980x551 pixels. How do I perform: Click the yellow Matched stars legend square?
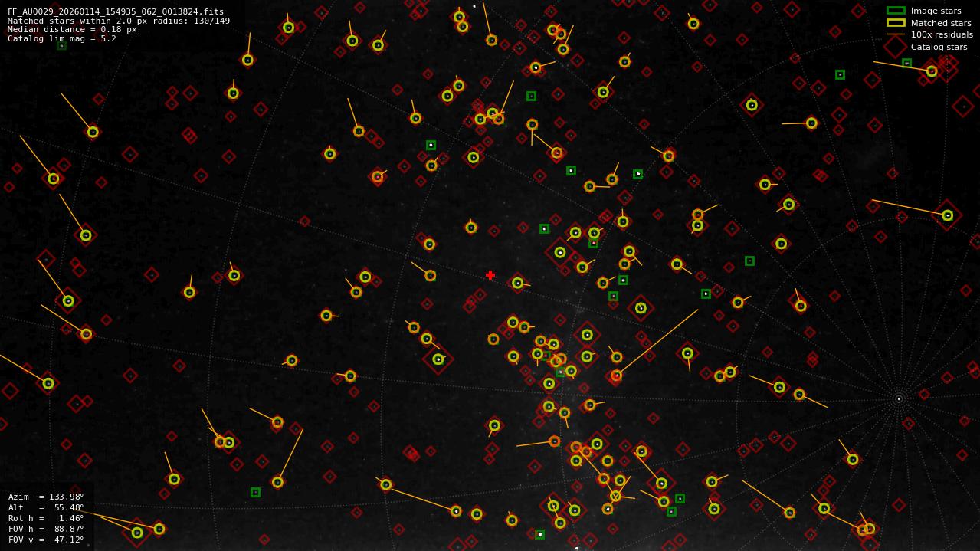[896, 23]
